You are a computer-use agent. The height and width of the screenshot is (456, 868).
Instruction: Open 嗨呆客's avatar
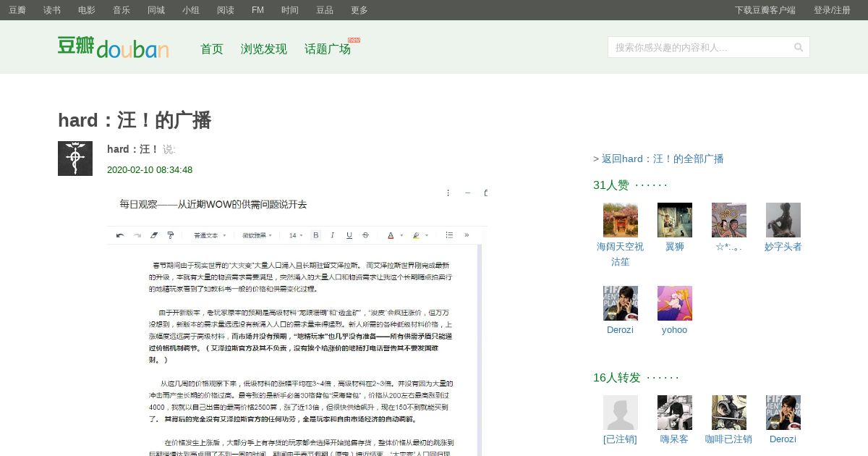pos(675,413)
